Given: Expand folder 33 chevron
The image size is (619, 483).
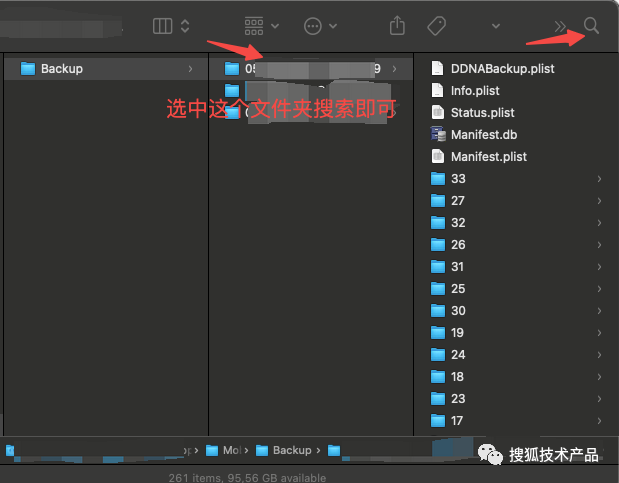Looking at the screenshot, I should pyautogui.click(x=599, y=179).
